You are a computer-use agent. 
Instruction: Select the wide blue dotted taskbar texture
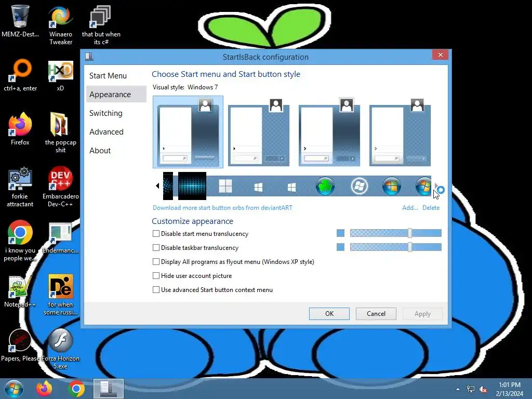(x=192, y=186)
